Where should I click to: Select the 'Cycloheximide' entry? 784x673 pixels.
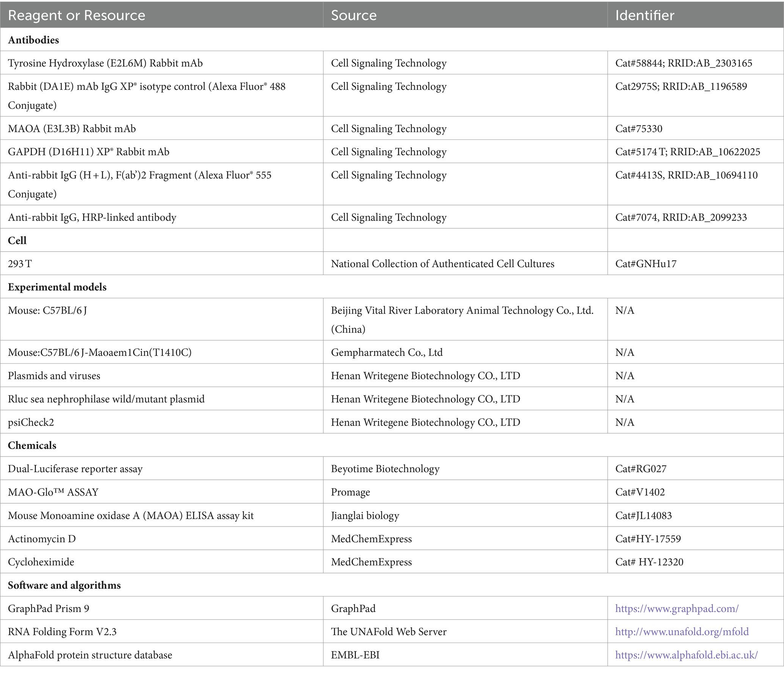pos(41,562)
